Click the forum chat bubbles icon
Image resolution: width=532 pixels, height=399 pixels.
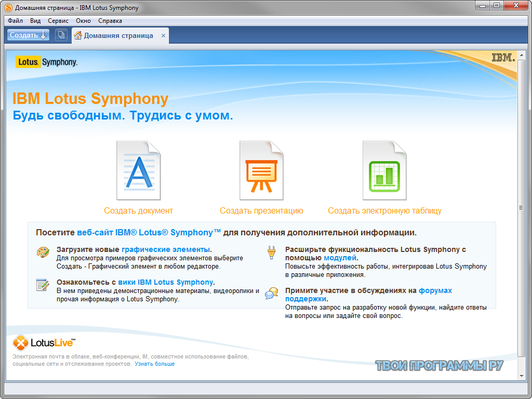coord(271,293)
